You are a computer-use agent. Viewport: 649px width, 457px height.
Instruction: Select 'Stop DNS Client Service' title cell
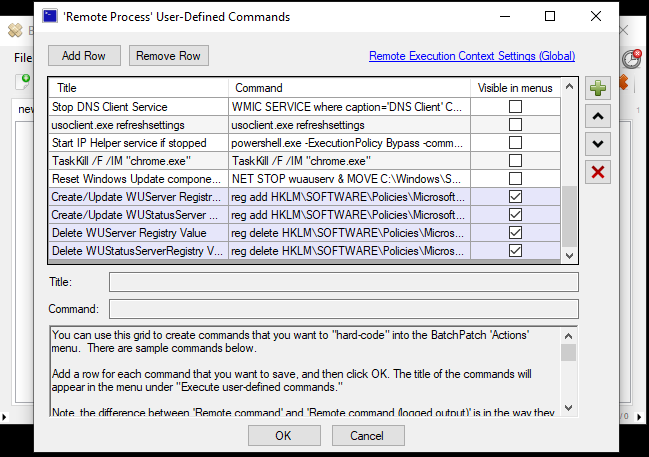coord(138,107)
